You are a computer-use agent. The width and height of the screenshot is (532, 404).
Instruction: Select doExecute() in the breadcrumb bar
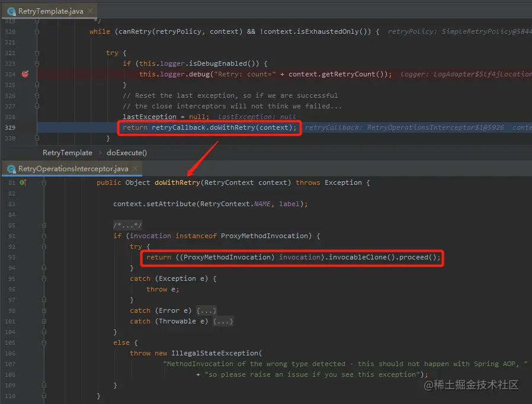point(127,153)
